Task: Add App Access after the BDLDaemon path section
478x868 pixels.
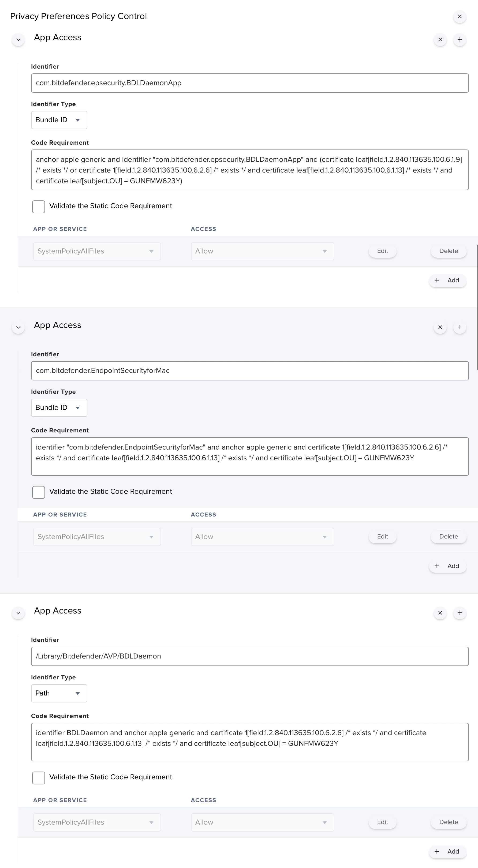Action: 460,613
